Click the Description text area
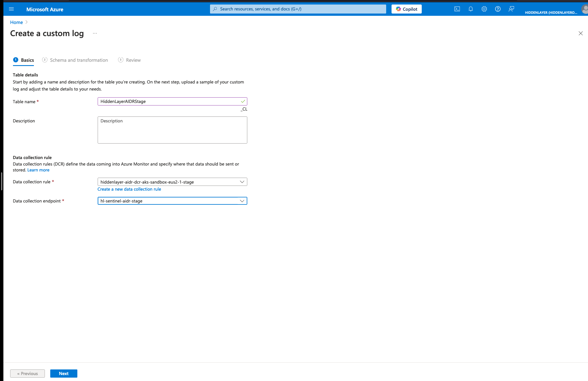 coord(172,130)
